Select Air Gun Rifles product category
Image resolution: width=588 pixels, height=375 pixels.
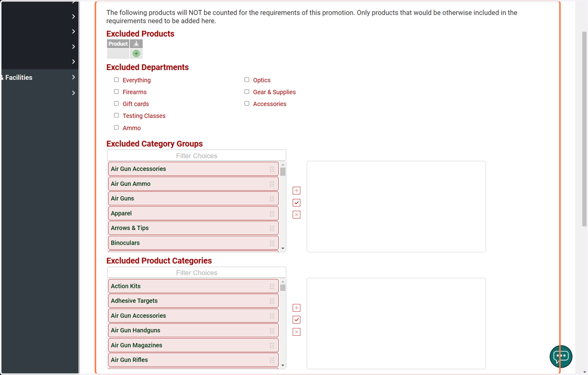pyautogui.click(x=193, y=360)
